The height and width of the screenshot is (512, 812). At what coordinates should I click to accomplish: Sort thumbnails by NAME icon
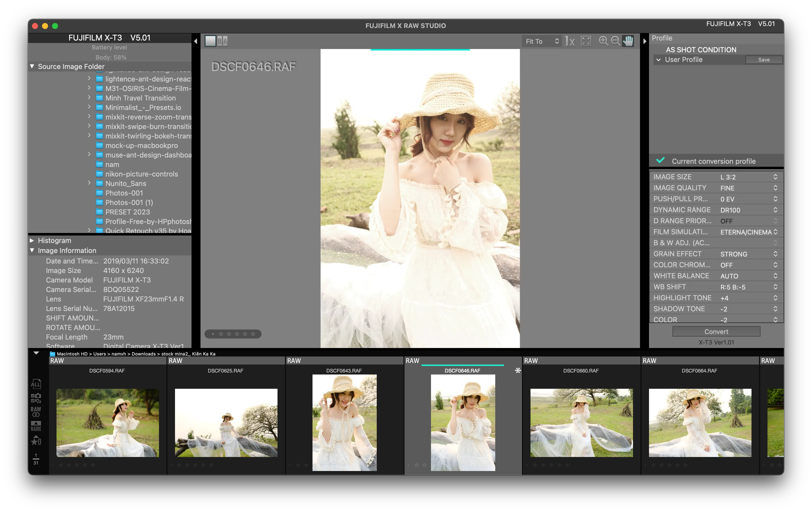36,426
